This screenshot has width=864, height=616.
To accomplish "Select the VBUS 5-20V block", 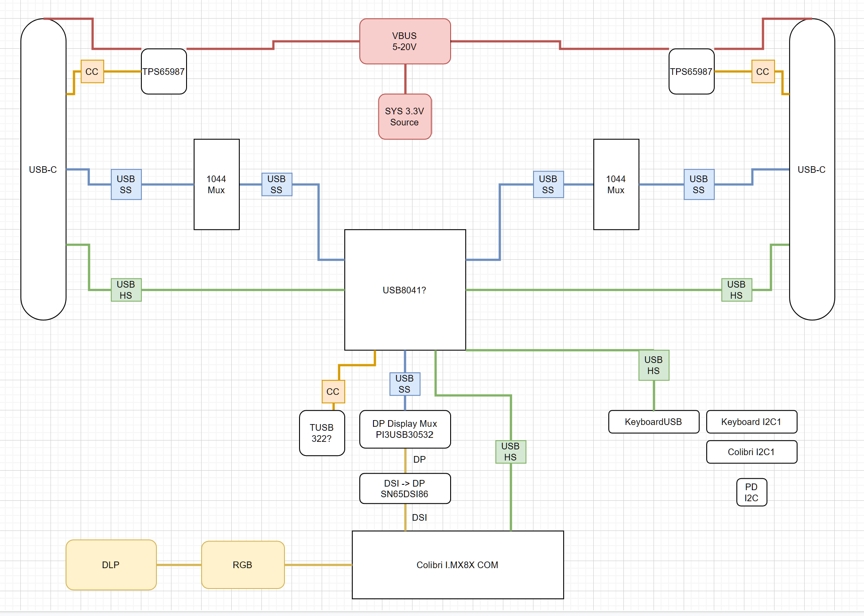I will 405,41.
